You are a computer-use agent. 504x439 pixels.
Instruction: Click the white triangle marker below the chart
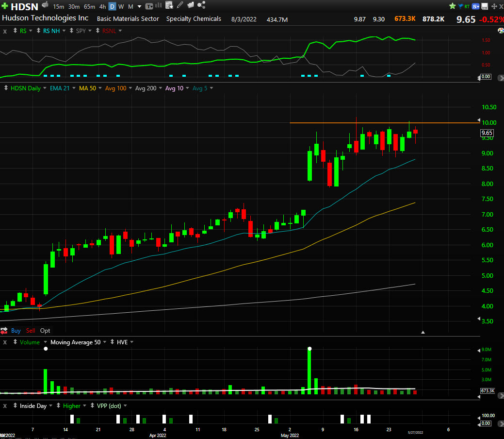423,332
